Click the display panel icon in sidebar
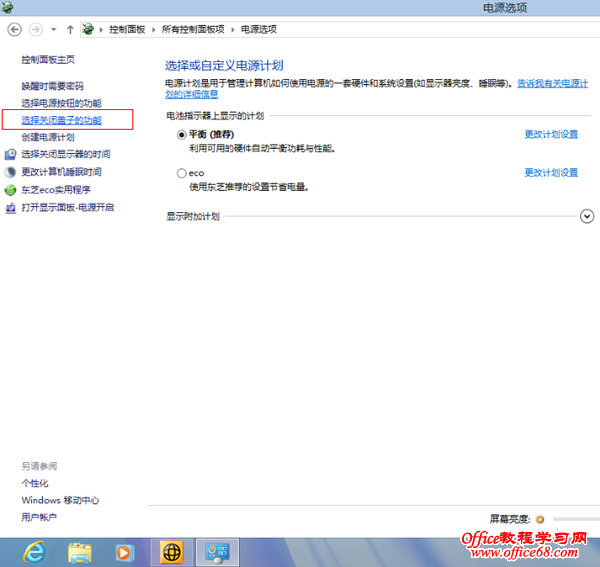The width and height of the screenshot is (600, 567). 10,208
